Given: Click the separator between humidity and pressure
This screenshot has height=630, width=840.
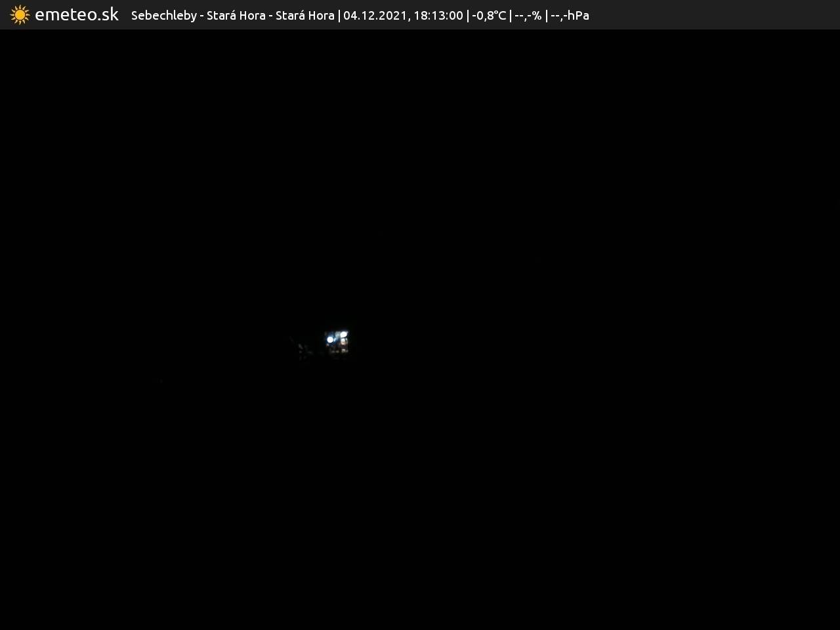Looking at the screenshot, I should click(546, 15).
